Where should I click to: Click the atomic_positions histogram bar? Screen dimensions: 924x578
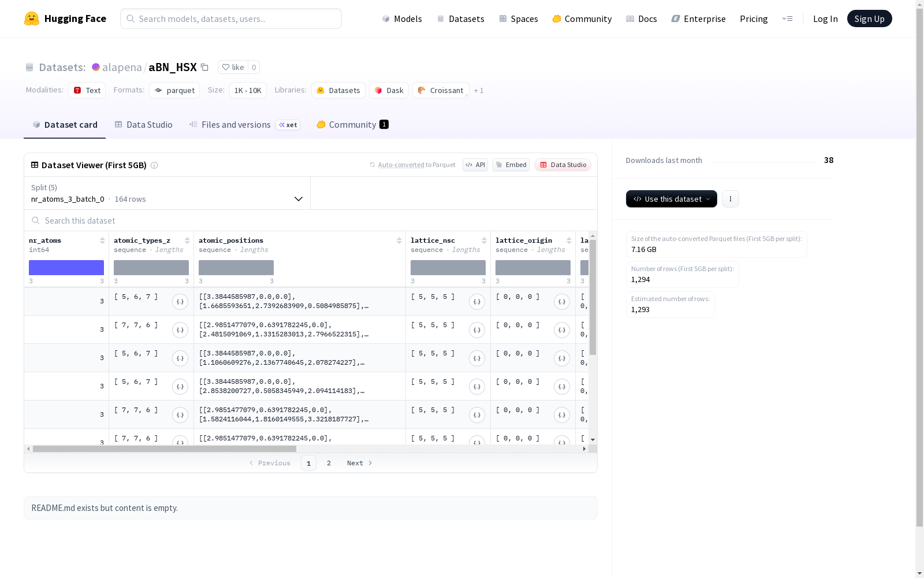click(236, 268)
